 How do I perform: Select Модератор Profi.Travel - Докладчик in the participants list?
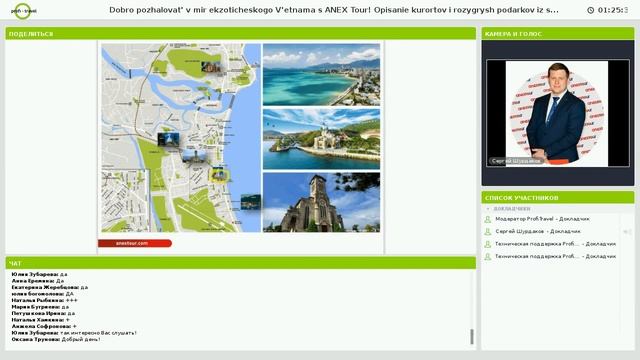542,219
